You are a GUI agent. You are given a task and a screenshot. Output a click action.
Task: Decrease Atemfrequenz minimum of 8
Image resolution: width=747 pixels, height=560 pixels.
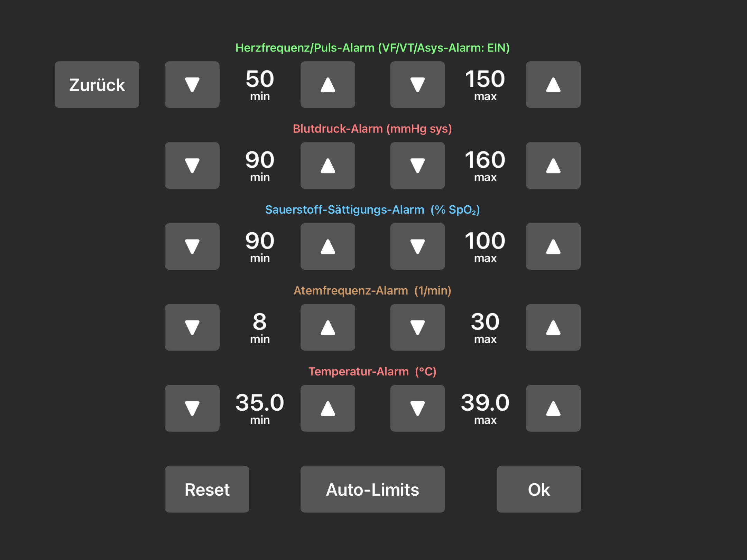tap(192, 327)
